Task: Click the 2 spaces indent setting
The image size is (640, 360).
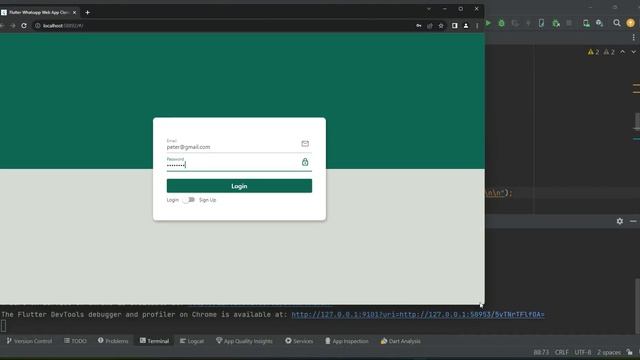Action: click(x=609, y=352)
